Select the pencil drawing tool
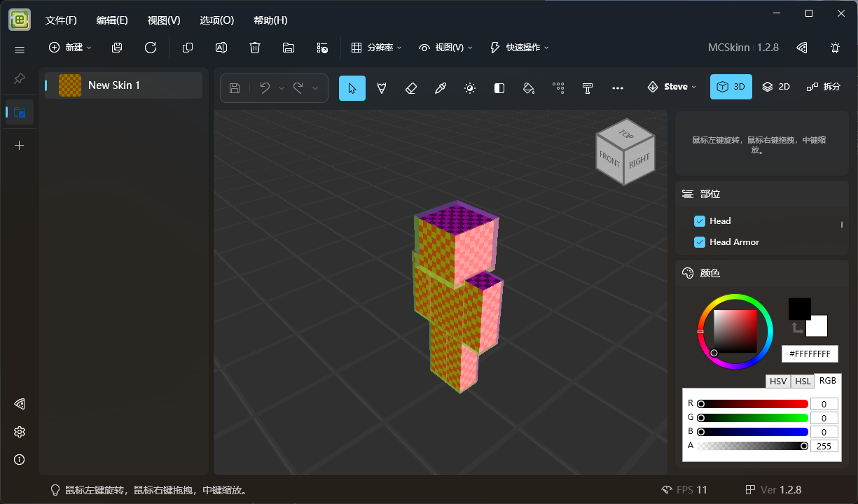858x504 pixels. point(382,87)
